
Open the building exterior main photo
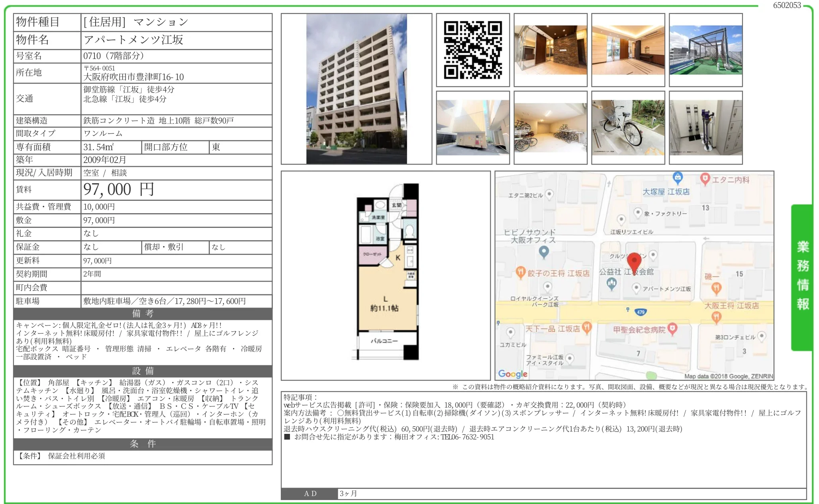[356, 89]
